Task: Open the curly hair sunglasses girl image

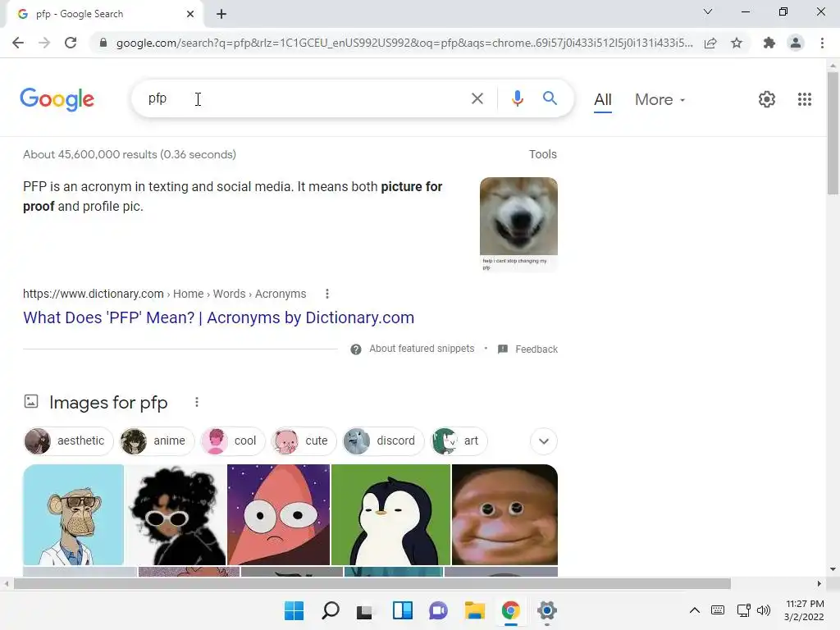Action: click(176, 514)
